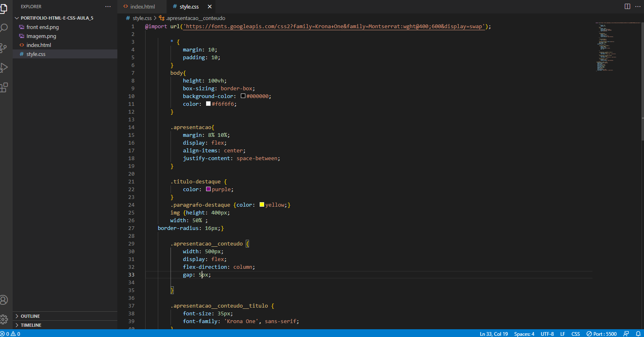Image resolution: width=644 pixels, height=337 pixels.
Task: Open the Explorer view in activity bar
Action: point(3,8)
